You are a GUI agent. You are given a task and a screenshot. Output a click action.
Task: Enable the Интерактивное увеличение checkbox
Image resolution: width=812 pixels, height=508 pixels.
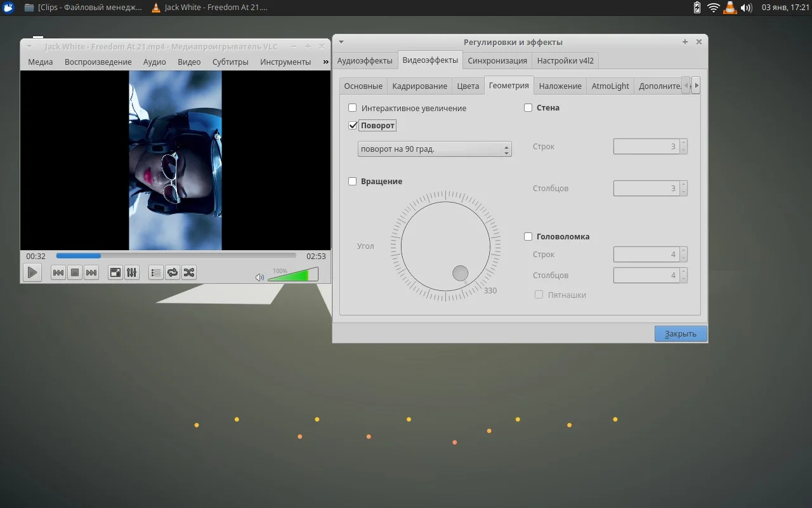tap(353, 108)
